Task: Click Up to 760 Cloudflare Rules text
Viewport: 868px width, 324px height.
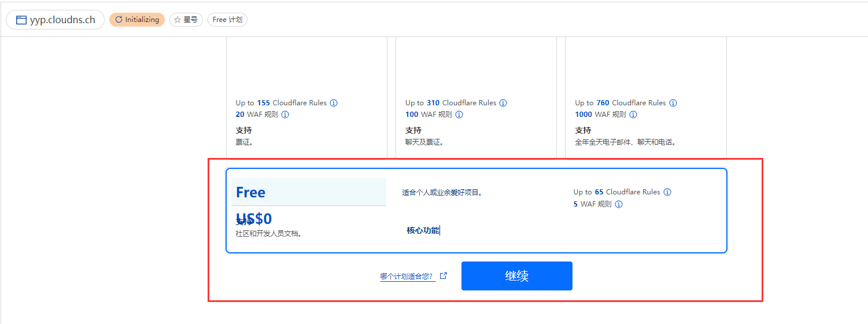Action: tap(620, 103)
